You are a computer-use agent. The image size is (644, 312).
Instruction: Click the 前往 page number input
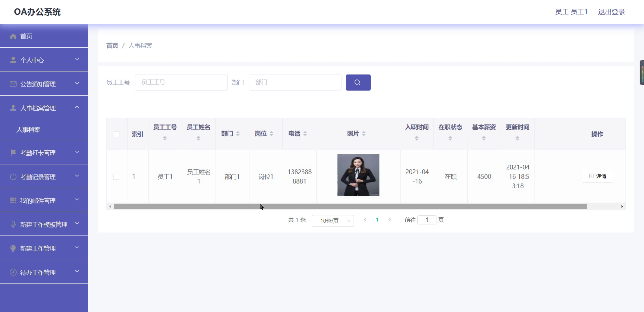click(427, 220)
